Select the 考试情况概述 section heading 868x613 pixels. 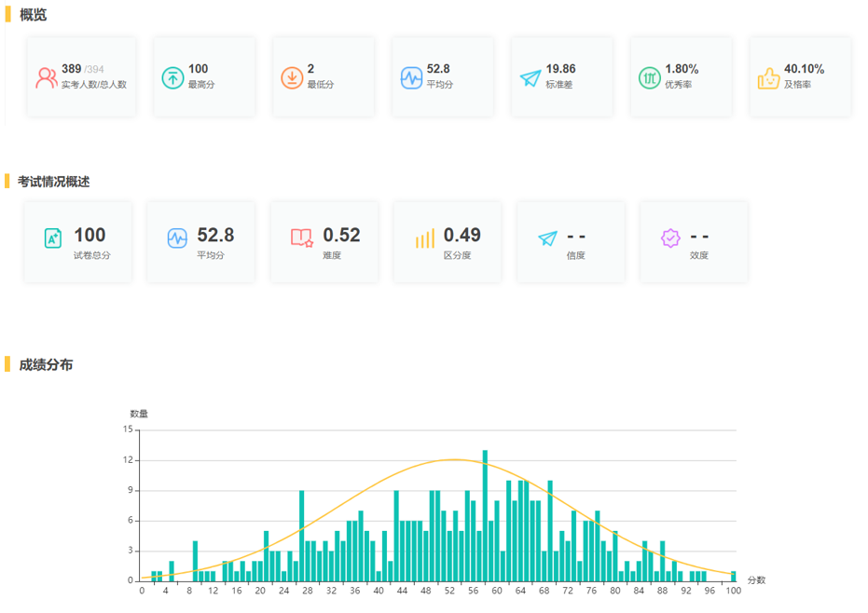[54, 182]
